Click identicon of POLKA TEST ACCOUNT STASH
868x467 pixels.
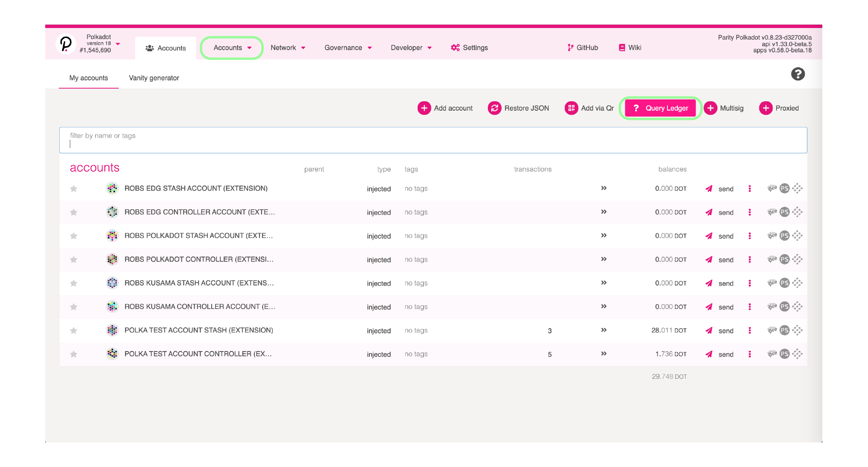[x=112, y=330]
